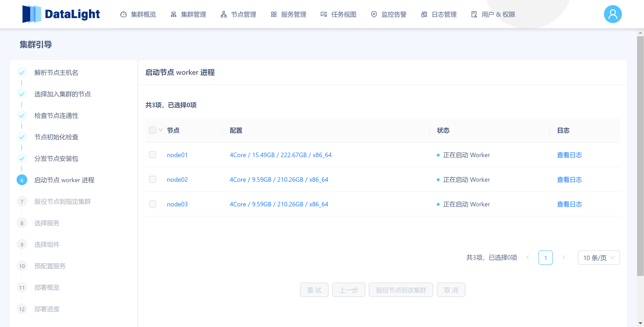The width and height of the screenshot is (644, 327).
Task: Click the step 6 number circle
Action: click(x=22, y=180)
